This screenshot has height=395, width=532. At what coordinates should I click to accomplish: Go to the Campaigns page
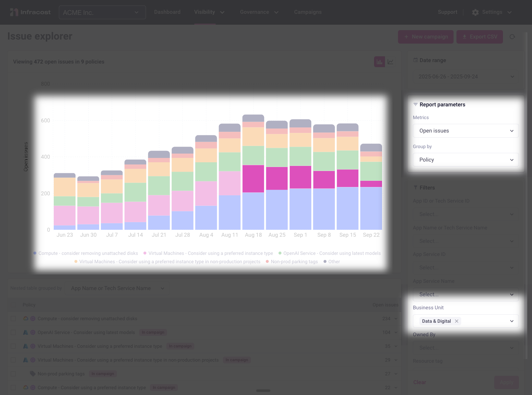point(308,12)
